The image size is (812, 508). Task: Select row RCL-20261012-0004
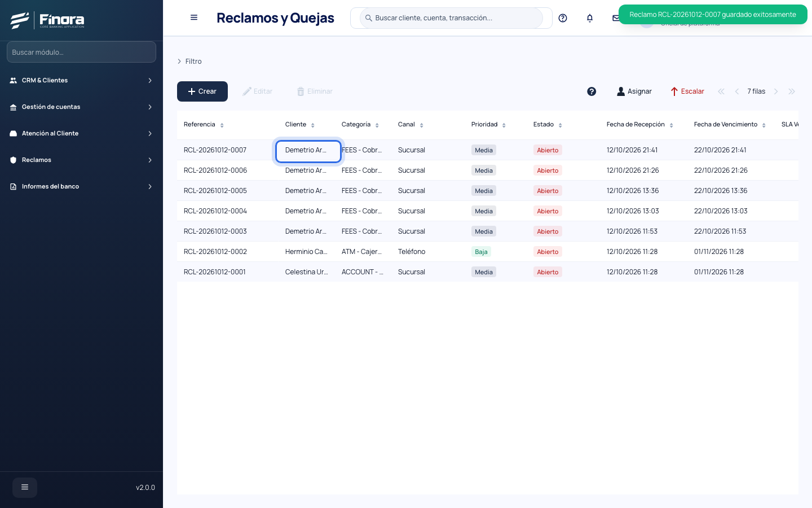[x=488, y=211]
